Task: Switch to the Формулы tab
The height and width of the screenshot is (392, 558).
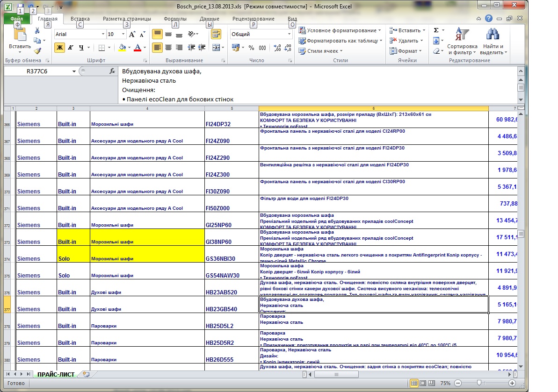Action: 175,19
